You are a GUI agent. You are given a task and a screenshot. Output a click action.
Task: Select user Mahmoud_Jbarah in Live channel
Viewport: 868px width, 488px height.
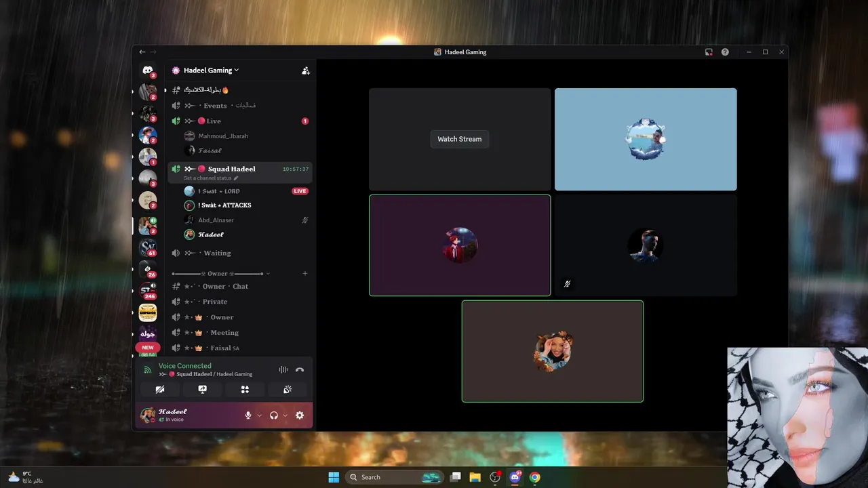[x=223, y=136]
